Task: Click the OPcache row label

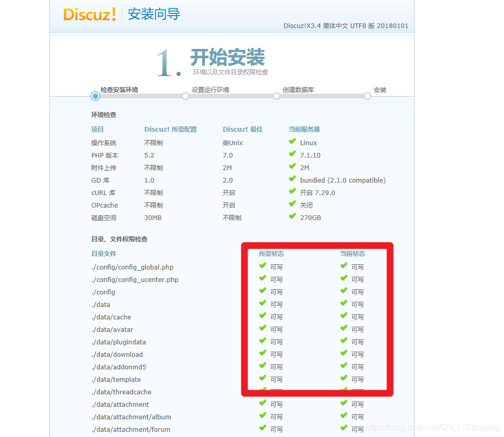Action: coord(105,205)
